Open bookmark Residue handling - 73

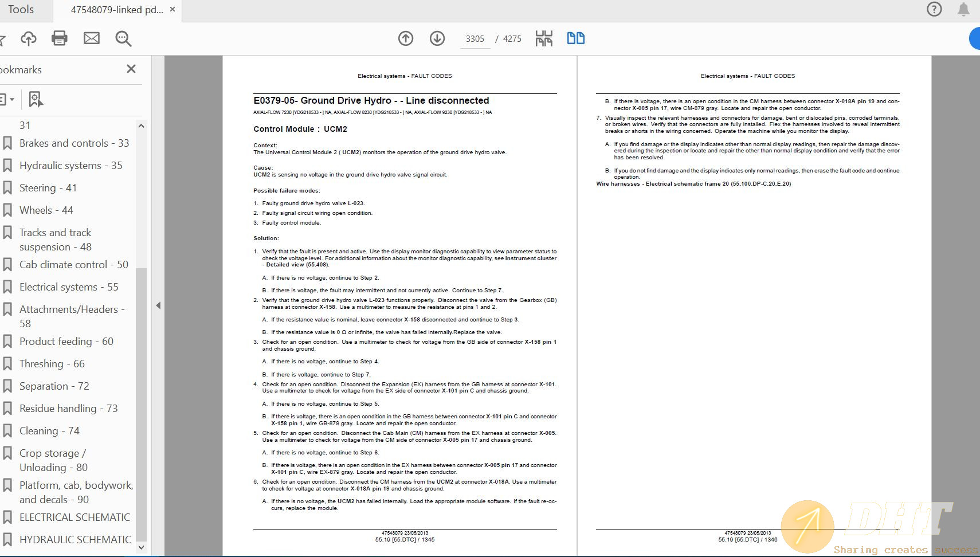[69, 409]
